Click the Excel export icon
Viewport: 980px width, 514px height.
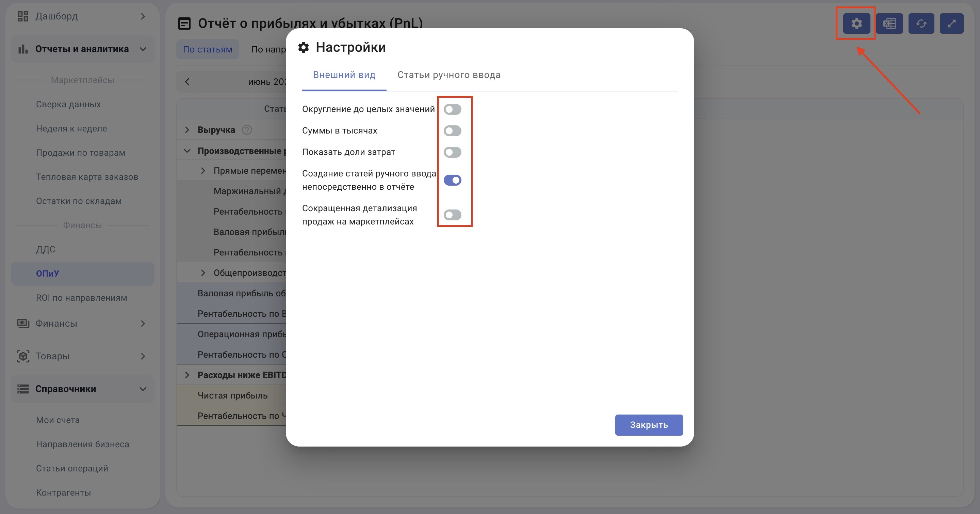[x=889, y=24]
